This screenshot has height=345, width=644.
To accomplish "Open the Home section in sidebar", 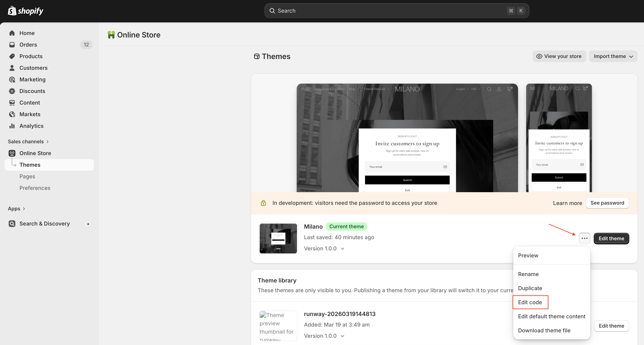I will tap(12, 33).
